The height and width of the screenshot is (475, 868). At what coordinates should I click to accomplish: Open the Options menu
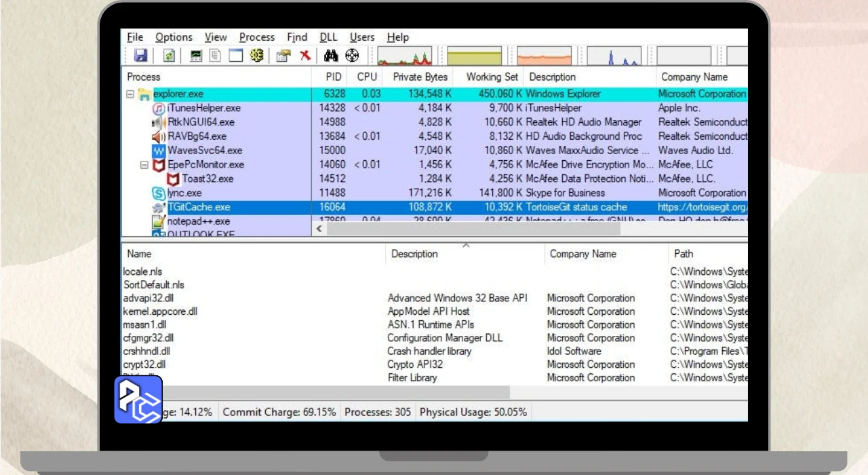click(x=174, y=37)
